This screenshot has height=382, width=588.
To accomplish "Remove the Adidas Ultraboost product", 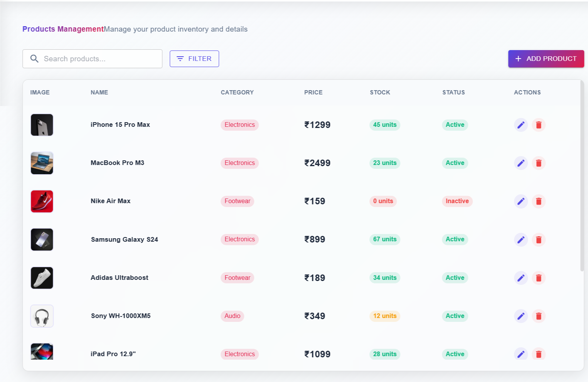I will point(539,278).
